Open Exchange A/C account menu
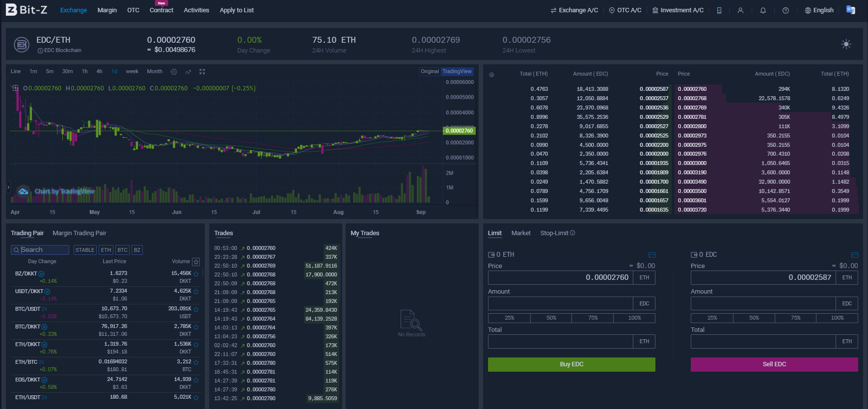Image resolution: width=868 pixels, height=409 pixels. [574, 10]
